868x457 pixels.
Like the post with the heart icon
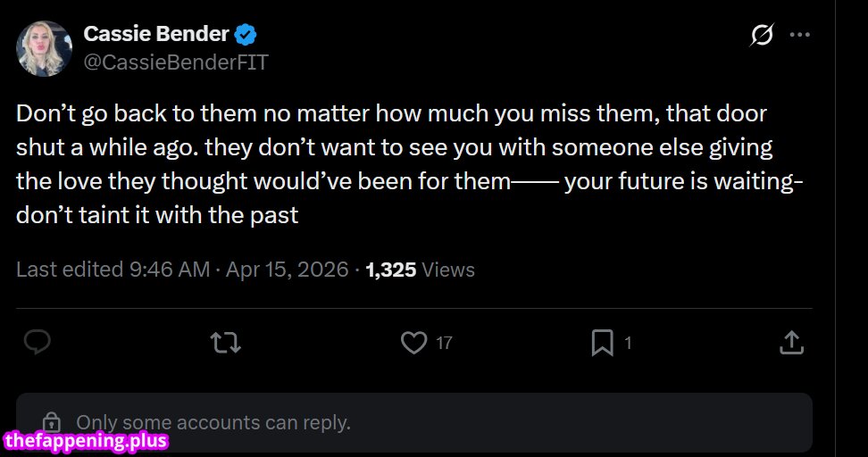pyautogui.click(x=413, y=342)
